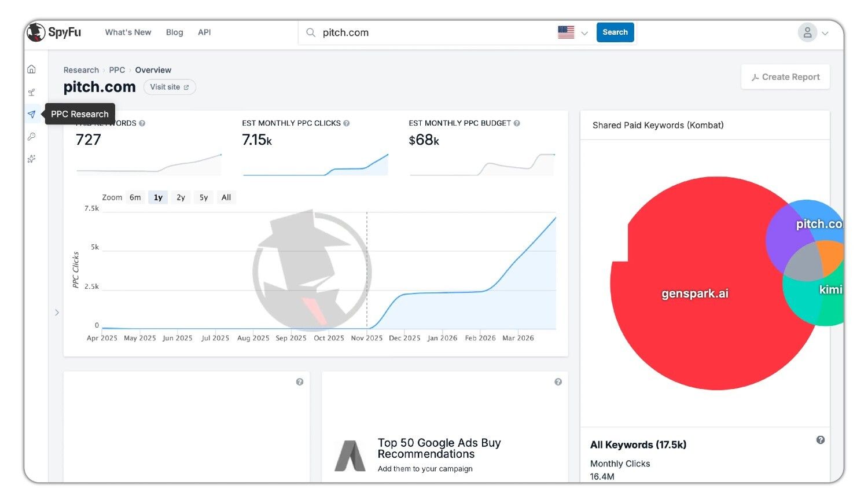Click the Paid Keywords sparkline chart
The width and height of the screenshot is (868, 503).
tap(149, 164)
